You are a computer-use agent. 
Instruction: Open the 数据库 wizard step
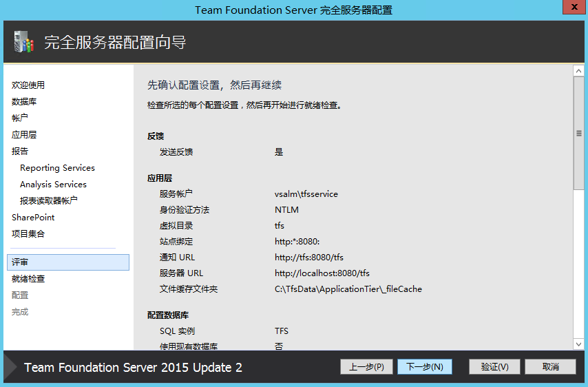[24, 102]
